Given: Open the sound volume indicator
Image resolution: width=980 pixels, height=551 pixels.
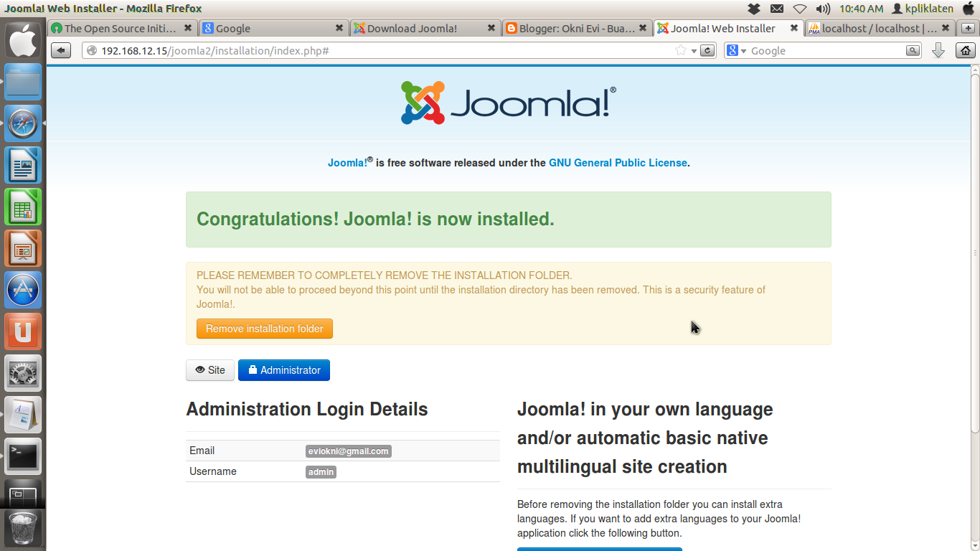Looking at the screenshot, I should click(823, 9).
